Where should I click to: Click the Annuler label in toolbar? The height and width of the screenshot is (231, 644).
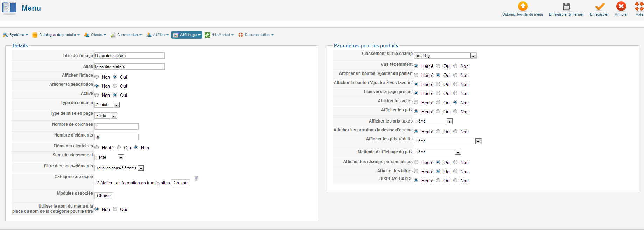[621, 14]
